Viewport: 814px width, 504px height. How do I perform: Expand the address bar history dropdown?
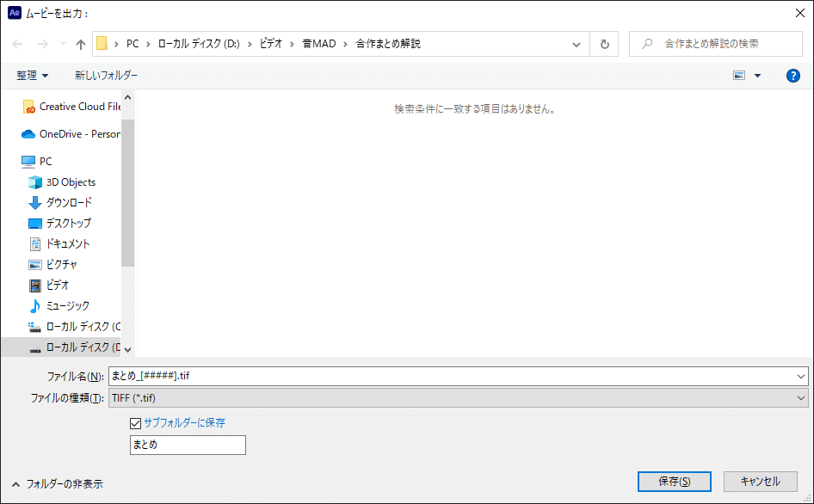tap(577, 44)
